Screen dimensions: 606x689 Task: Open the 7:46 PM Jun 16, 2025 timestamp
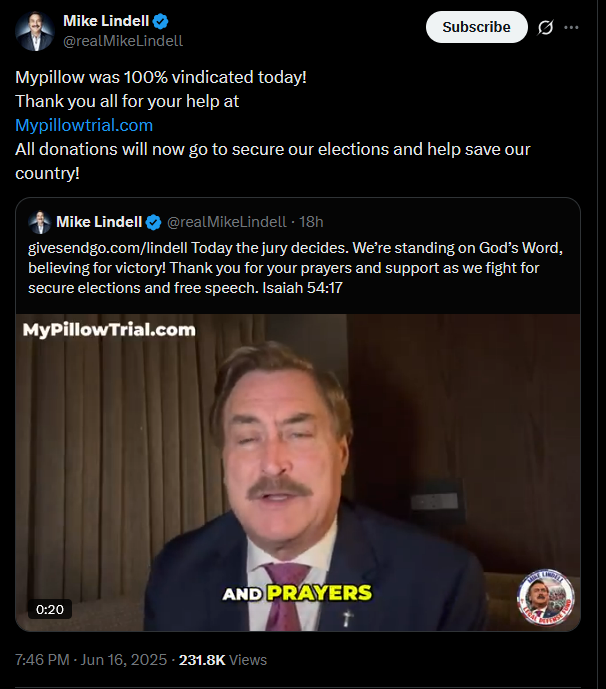91,660
